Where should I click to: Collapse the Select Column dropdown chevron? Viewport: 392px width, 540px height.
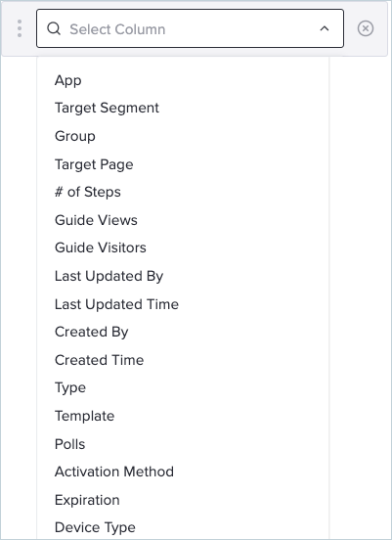pos(325,28)
